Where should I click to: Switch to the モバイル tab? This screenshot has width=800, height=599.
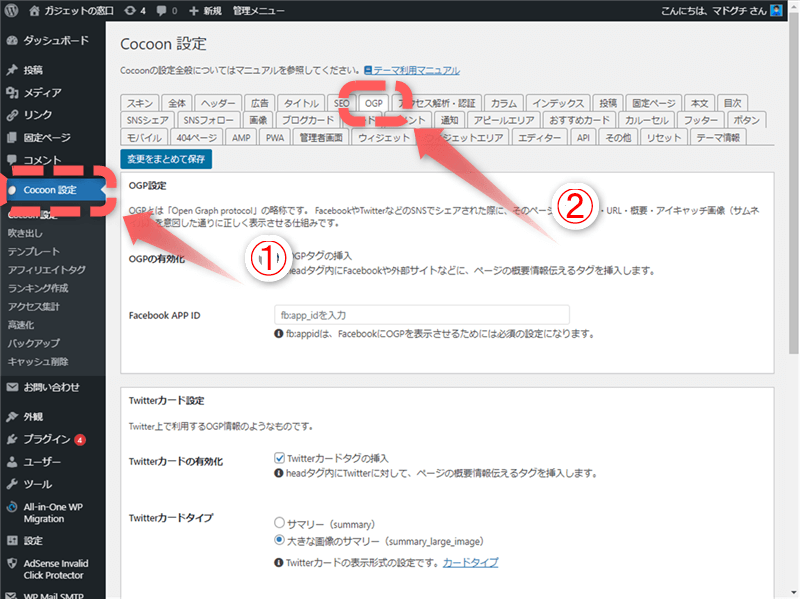(x=144, y=138)
